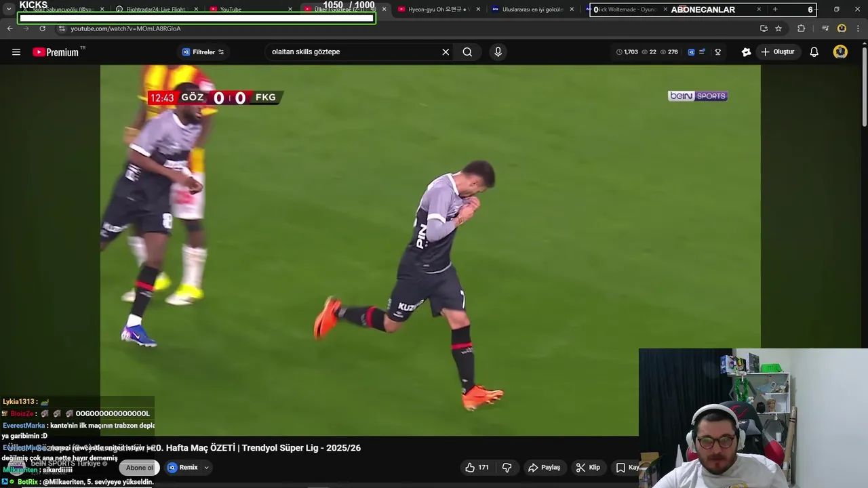This screenshot has height=488, width=868.
Task: Open the Filtreler filter control
Action: click(x=203, y=52)
